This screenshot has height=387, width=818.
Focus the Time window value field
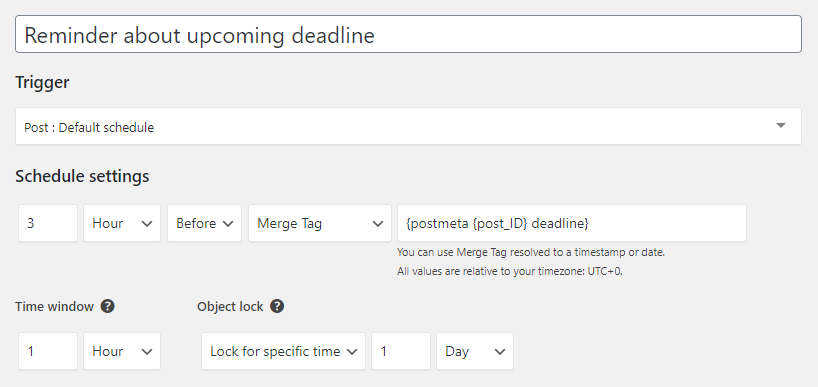[x=48, y=351]
